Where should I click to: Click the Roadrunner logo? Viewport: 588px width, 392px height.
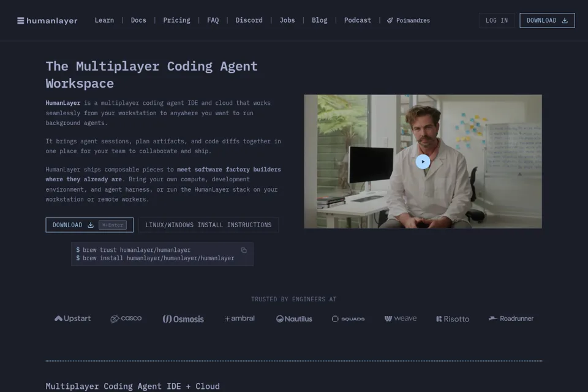coord(511,318)
